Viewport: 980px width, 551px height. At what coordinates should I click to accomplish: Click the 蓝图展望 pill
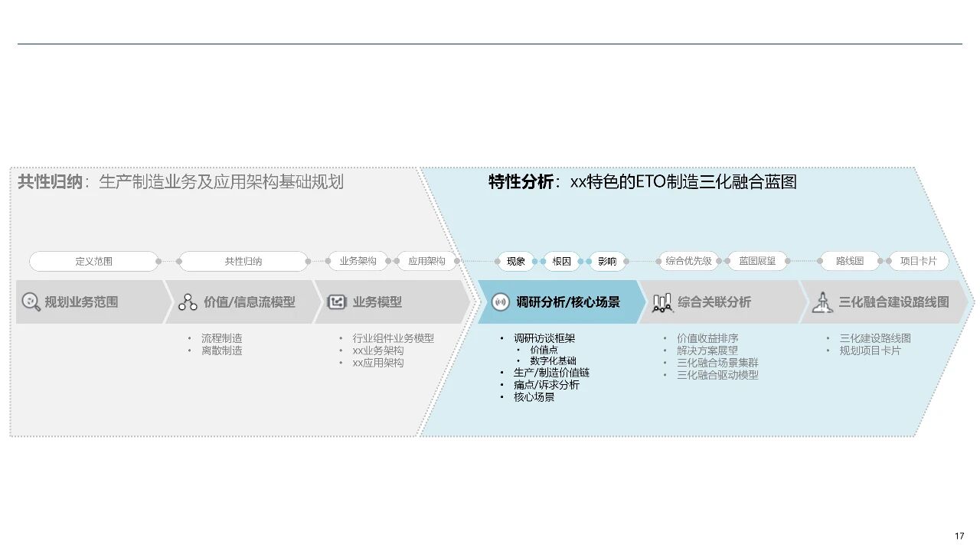click(x=757, y=261)
